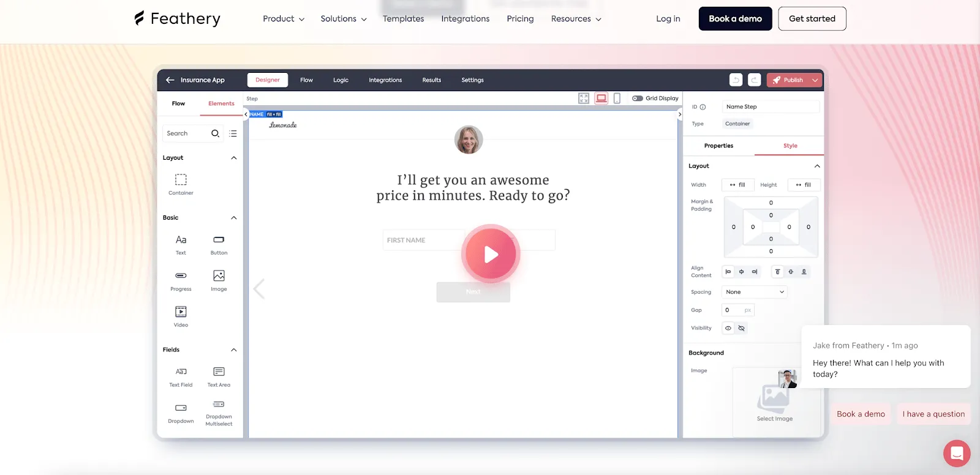Switch to the Designer tab
This screenshot has width=980, height=475.
point(268,80)
